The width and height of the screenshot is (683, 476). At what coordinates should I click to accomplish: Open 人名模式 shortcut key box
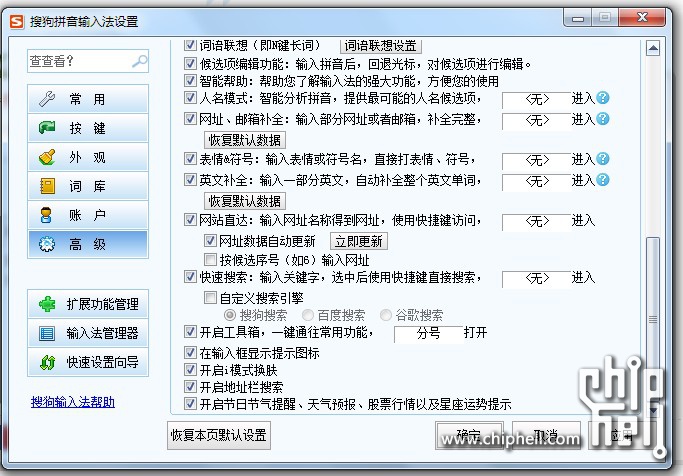(x=536, y=100)
